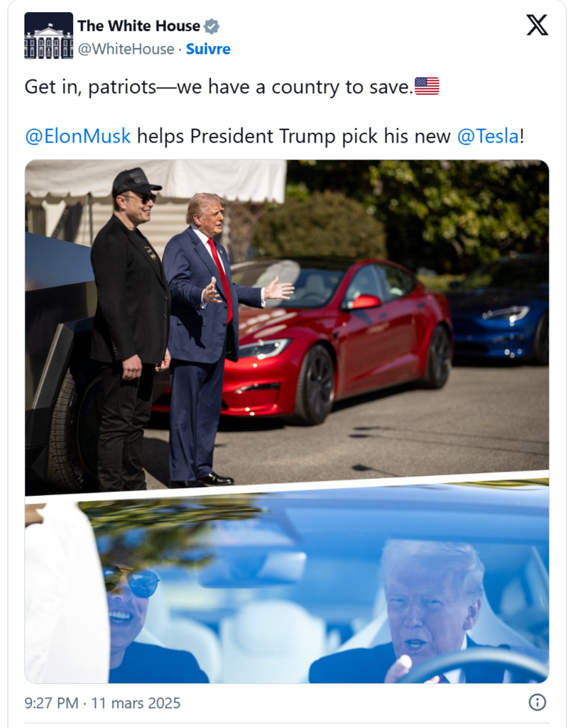Enlarge the bottom photo inside the car
This screenshot has width=568, height=728.
tap(287, 588)
